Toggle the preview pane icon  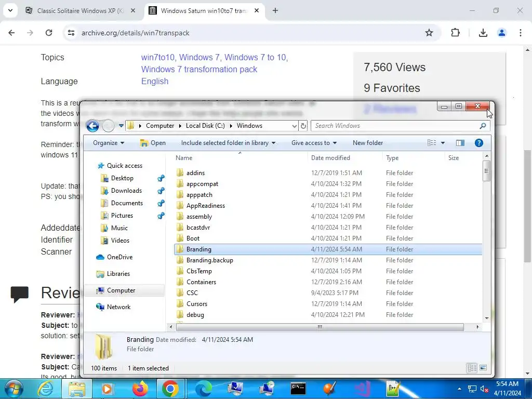(x=460, y=143)
